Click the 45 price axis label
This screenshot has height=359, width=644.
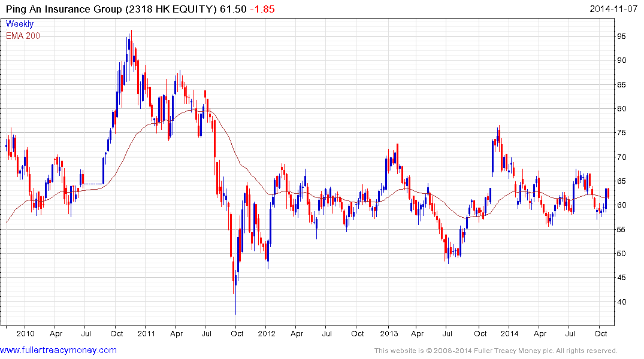621,278
